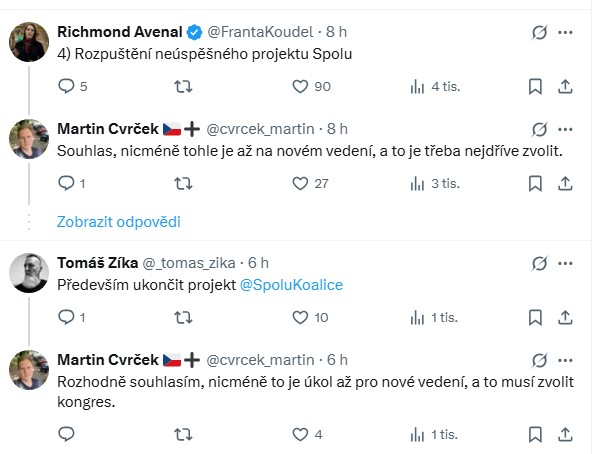Reply to Richmond Avenal's tweet
602x454 pixels.
click(x=67, y=87)
